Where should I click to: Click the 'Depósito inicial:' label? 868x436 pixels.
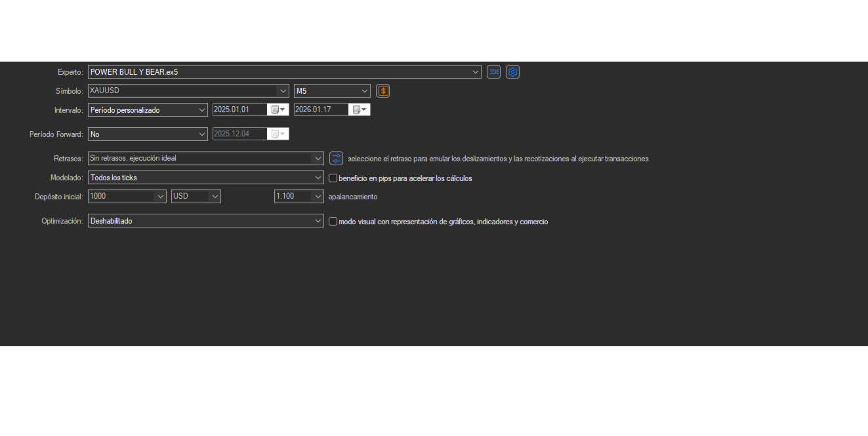59,197
